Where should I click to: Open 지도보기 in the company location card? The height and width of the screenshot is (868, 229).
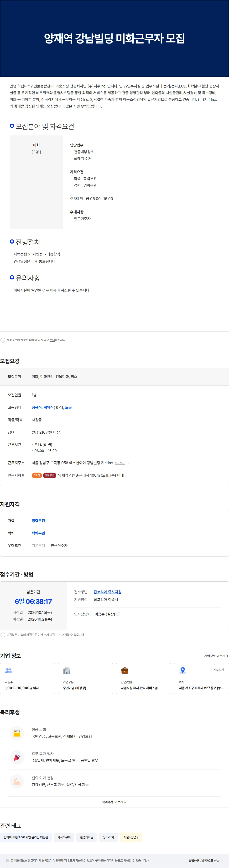coord(219,670)
